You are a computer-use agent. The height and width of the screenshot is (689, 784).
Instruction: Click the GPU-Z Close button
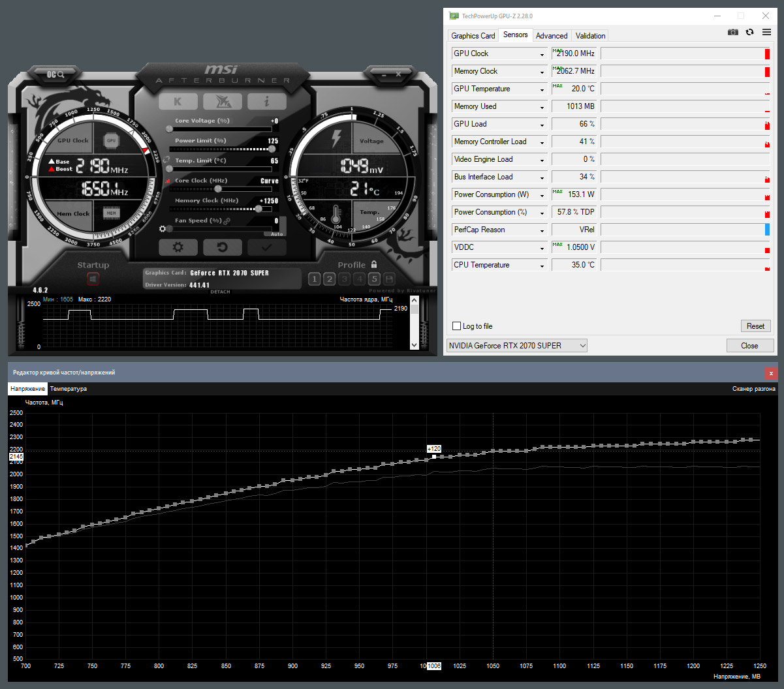[x=749, y=346]
